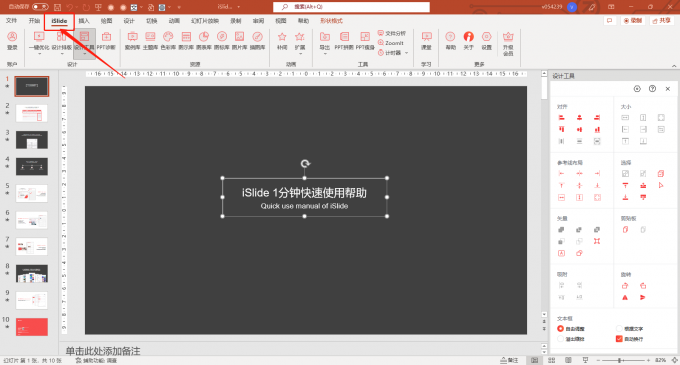Open the 图标库 icon library
Viewport: 680px width, 365px height.
[222, 41]
